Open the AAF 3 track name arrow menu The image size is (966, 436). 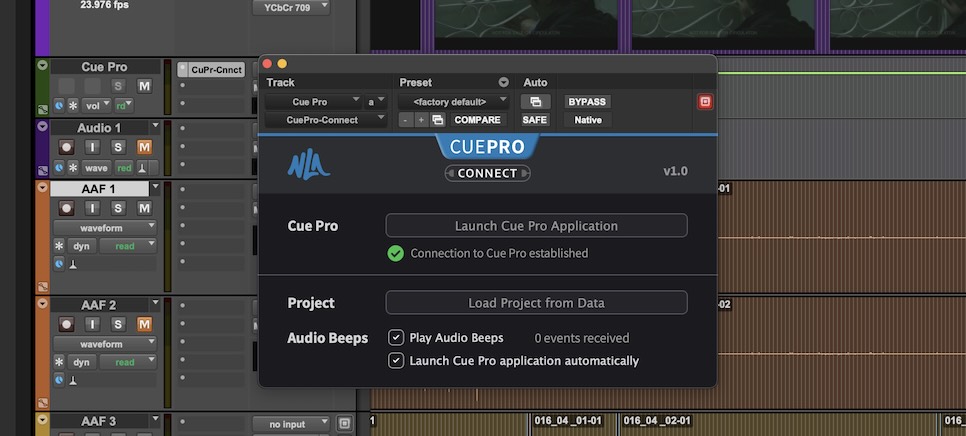point(155,420)
